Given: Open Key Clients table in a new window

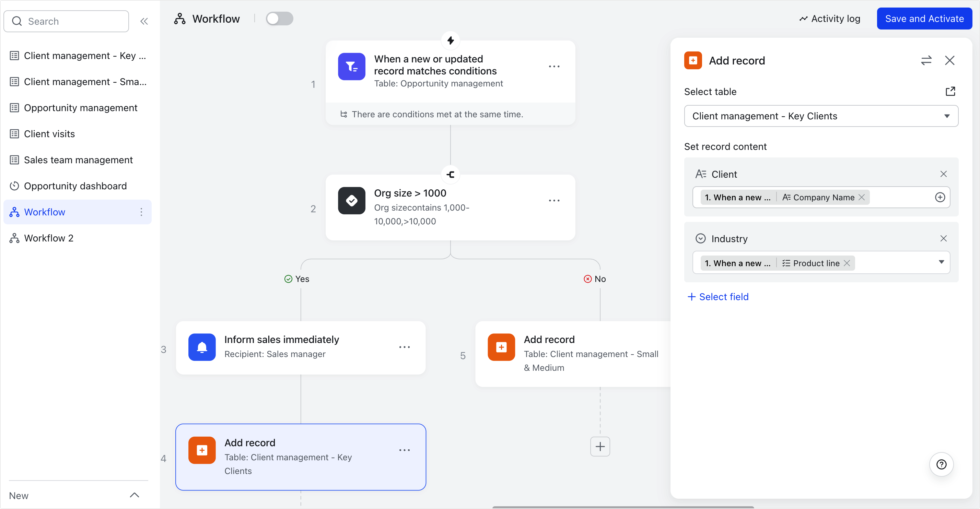Looking at the screenshot, I should point(950,91).
